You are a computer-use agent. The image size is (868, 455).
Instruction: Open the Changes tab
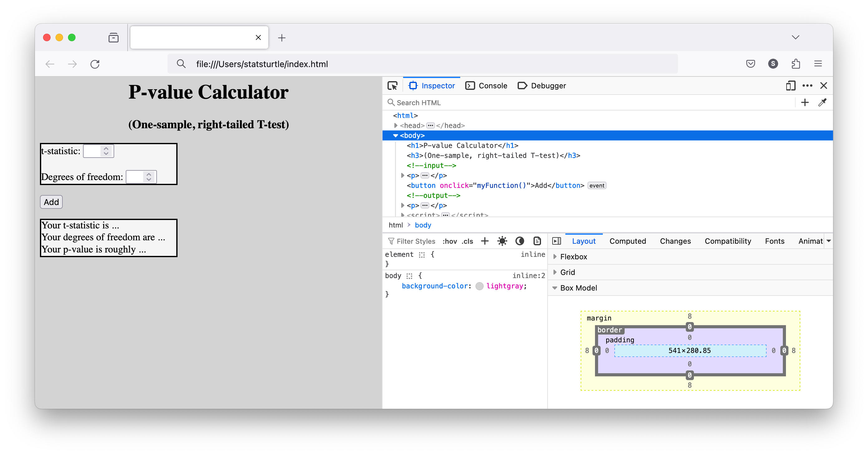pos(675,241)
